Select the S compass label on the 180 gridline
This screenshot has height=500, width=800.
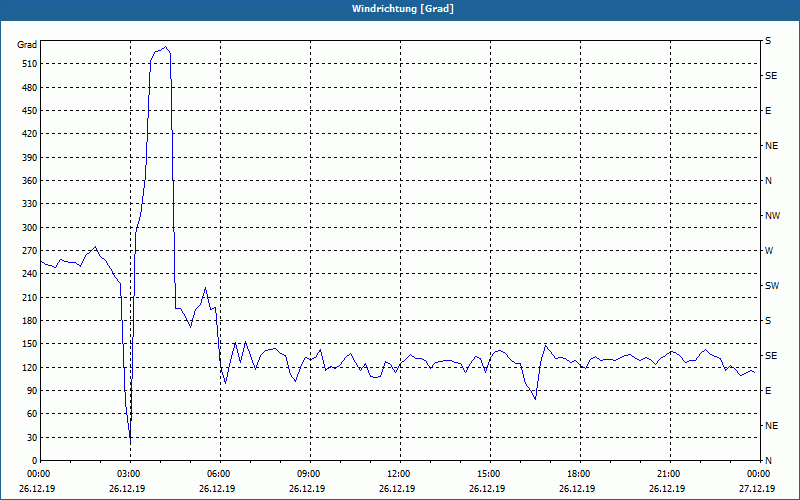768,321
